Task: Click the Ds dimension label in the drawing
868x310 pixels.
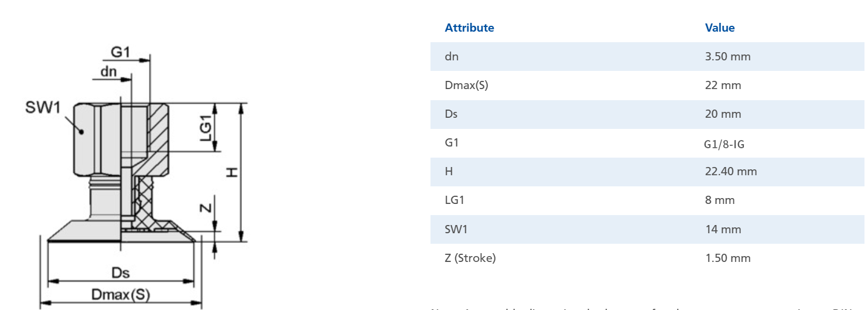Action: 121,273
